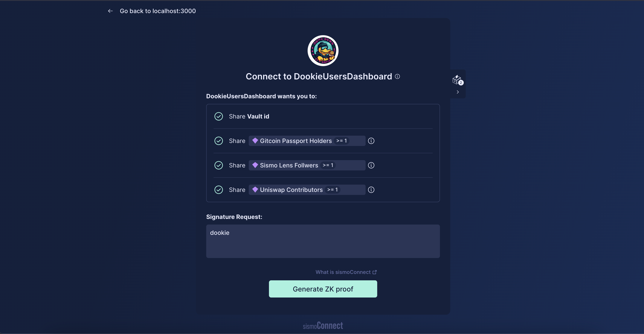Click the Connect to DookieUsersDashboard title
The image size is (644, 334).
[319, 76]
